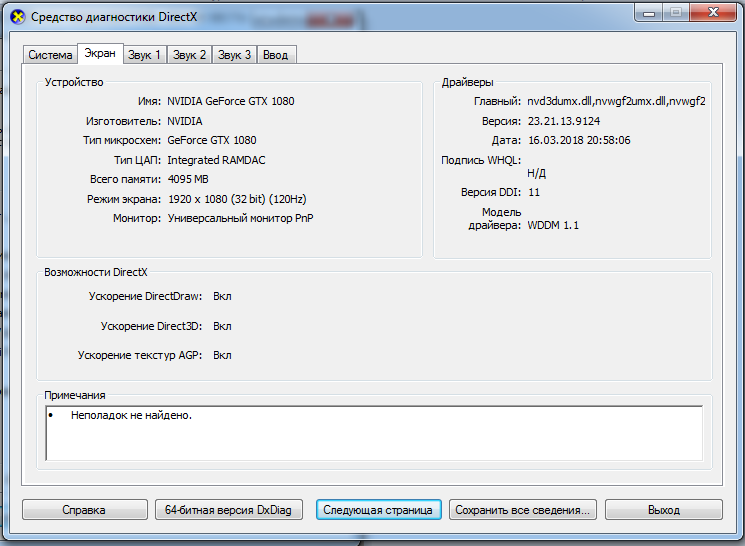Click the Ускорение DirectDraw Вкл value
Image resolution: width=745 pixels, height=546 pixels.
[x=222, y=296]
